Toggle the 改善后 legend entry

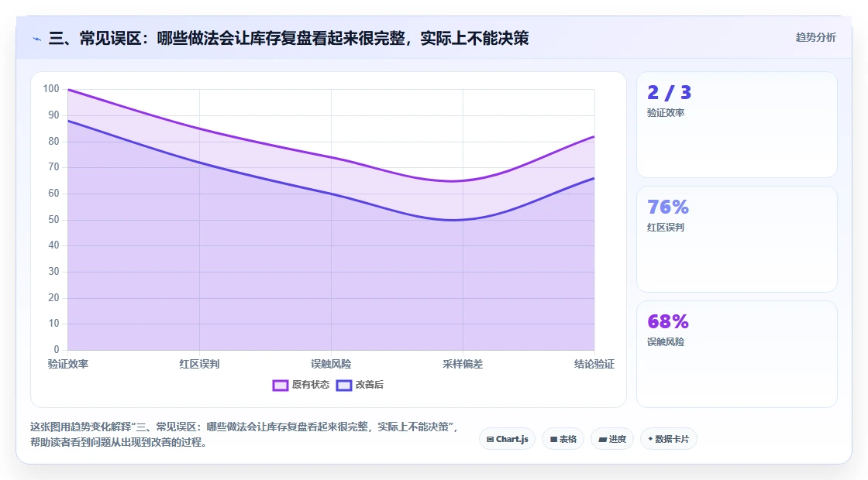pyautogui.click(x=360, y=385)
